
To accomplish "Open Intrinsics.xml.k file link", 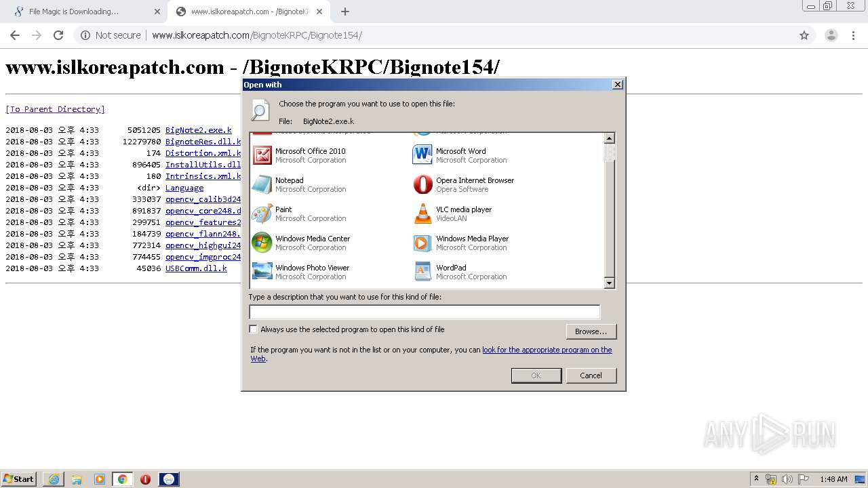I will (x=203, y=176).
